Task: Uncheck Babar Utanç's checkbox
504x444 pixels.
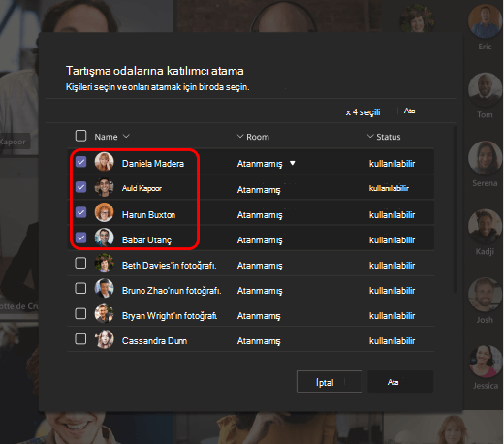Action: tap(80, 238)
